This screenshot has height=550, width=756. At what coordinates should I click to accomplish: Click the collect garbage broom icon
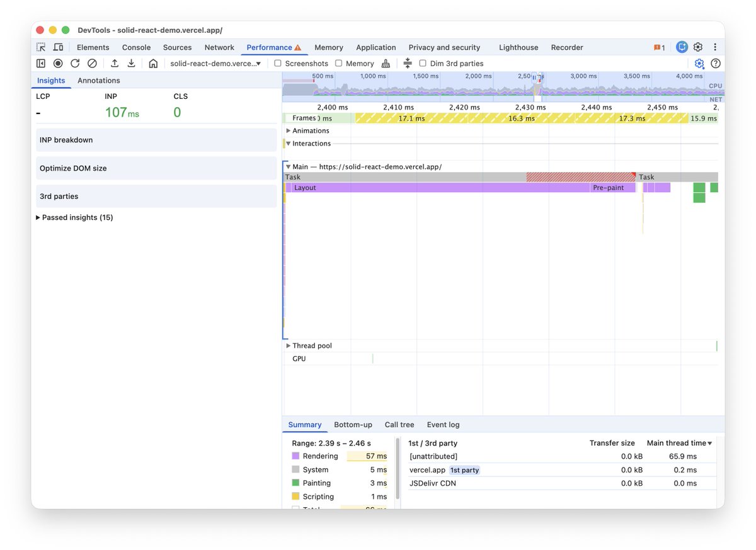coord(386,64)
